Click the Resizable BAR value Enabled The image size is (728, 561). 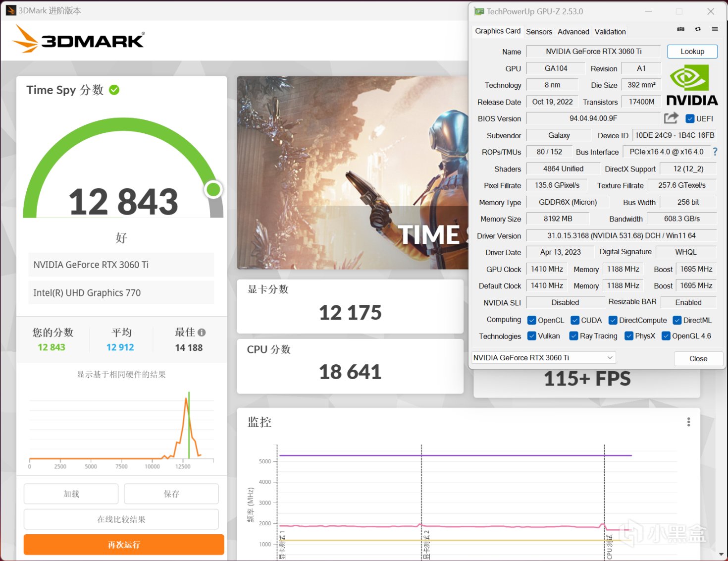coord(688,302)
